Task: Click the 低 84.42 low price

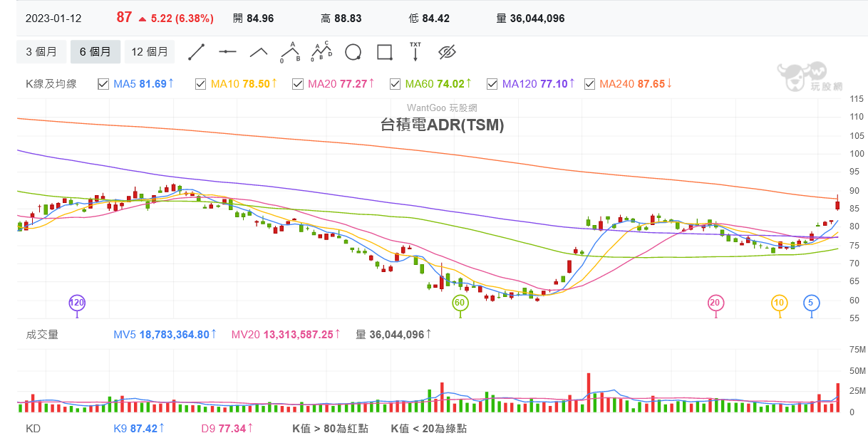Action: pos(430,19)
